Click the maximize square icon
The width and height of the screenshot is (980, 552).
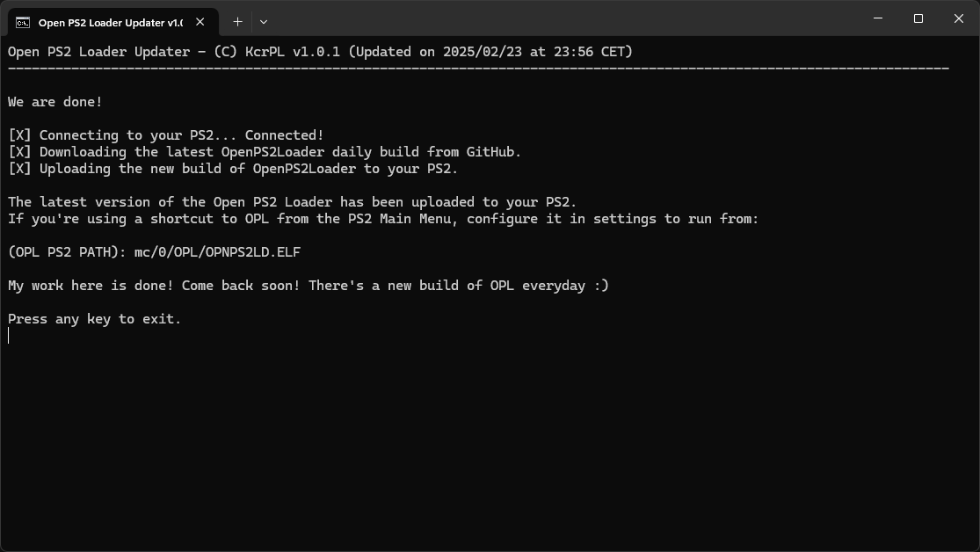(917, 18)
